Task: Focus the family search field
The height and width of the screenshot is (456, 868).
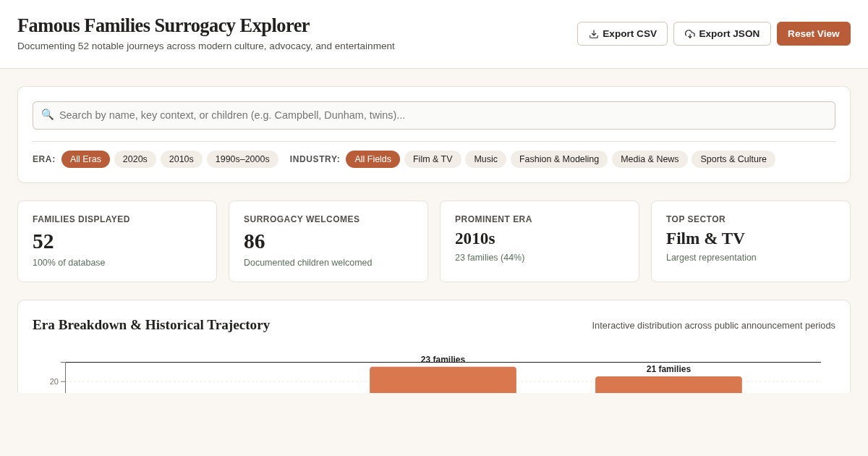Action: pyautogui.click(x=434, y=115)
